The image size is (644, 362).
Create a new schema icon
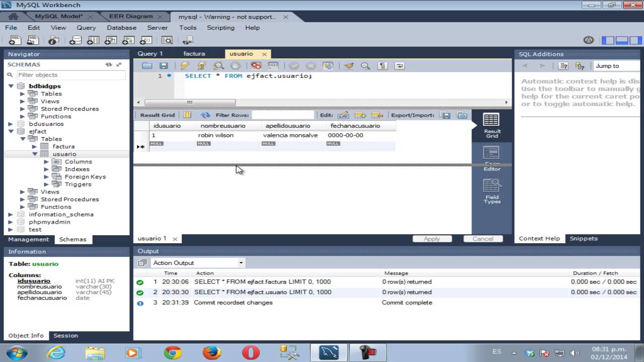pos(75,40)
